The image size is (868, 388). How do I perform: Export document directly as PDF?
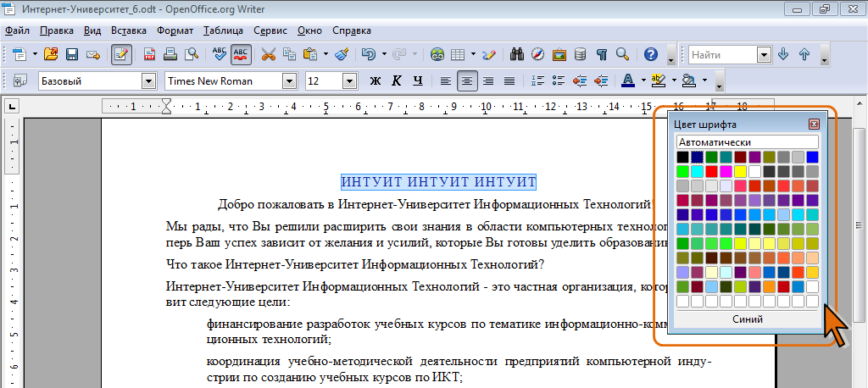click(x=150, y=54)
